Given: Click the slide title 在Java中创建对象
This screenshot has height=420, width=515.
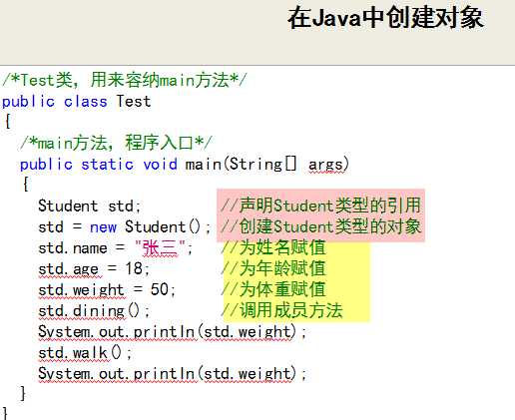Looking at the screenshot, I should pos(385,18).
